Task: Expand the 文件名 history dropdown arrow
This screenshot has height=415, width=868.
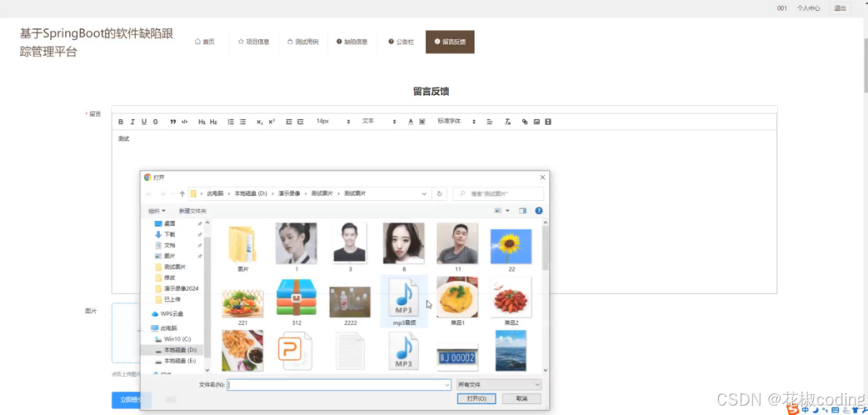Action: [447, 384]
